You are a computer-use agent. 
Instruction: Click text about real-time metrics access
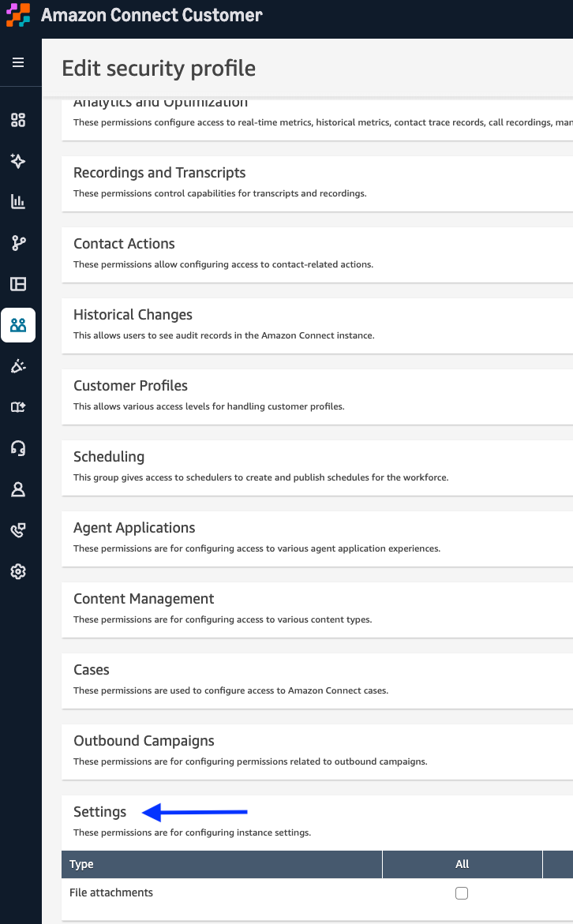[323, 122]
